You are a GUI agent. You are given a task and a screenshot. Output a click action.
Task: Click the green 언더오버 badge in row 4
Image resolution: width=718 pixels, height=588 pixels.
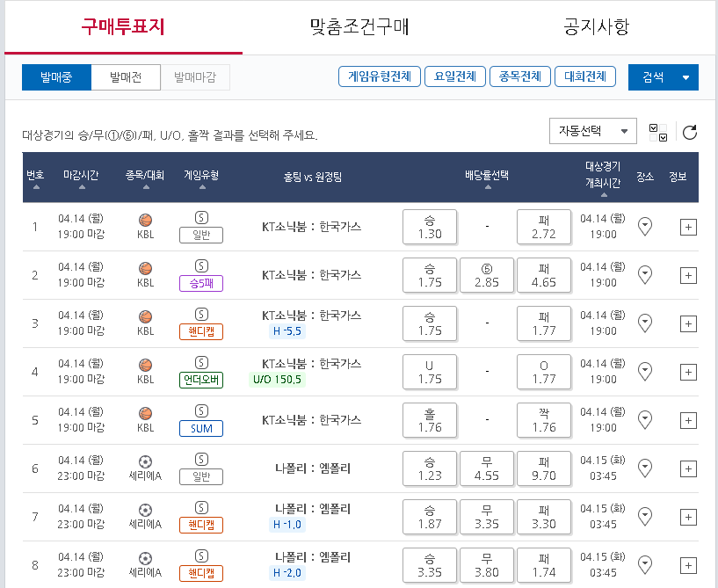click(201, 380)
